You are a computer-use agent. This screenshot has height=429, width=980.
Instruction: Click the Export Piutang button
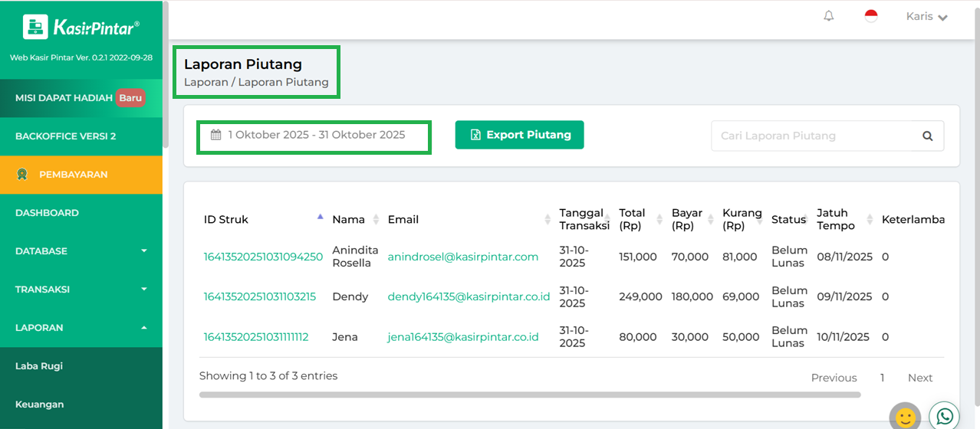click(519, 135)
